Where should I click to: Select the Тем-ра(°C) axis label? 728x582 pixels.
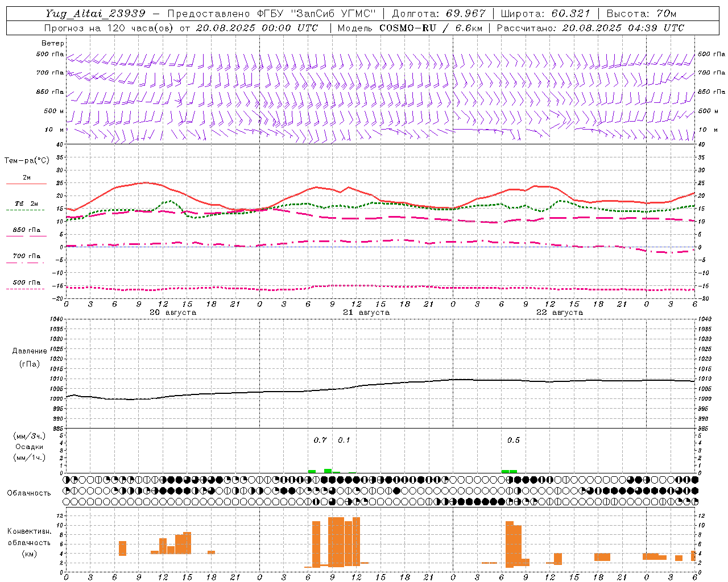pyautogui.click(x=27, y=161)
